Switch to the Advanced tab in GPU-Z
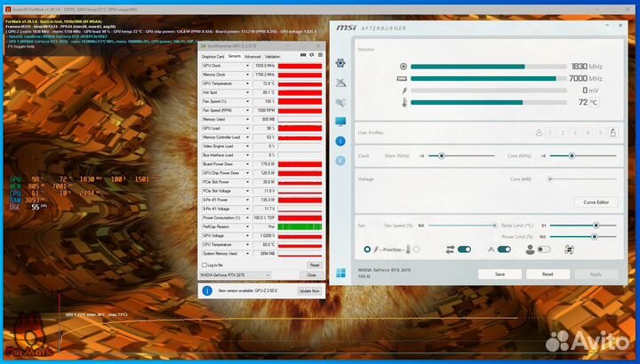Screen dimensions: 640x364 pyautogui.click(x=252, y=57)
